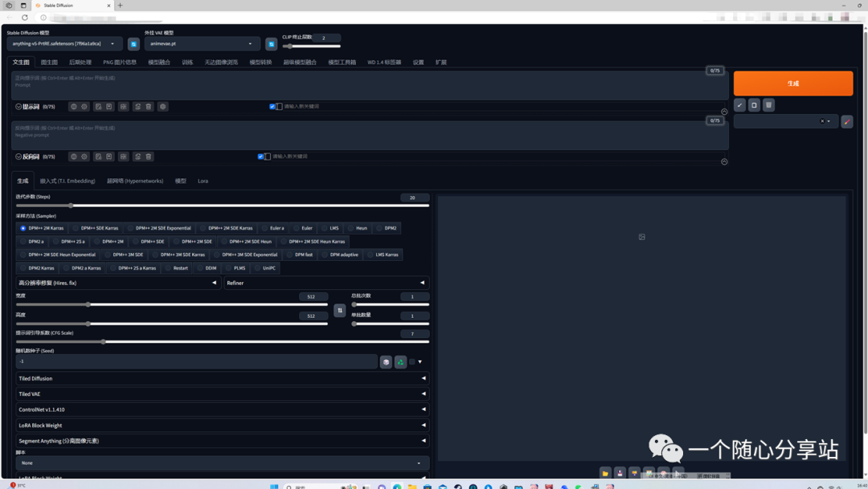
Task: Click the globe icon in 反向词 toolbar
Action: (x=74, y=157)
